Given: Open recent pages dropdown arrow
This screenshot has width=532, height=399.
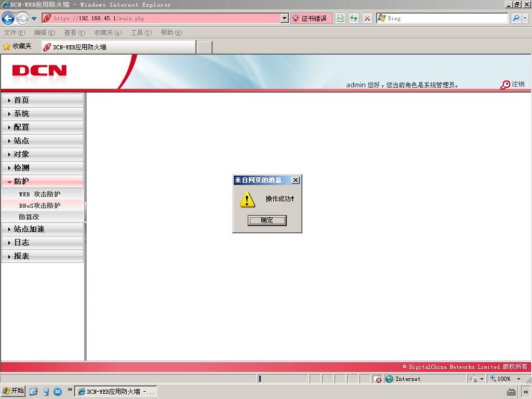Looking at the screenshot, I should 34,19.
